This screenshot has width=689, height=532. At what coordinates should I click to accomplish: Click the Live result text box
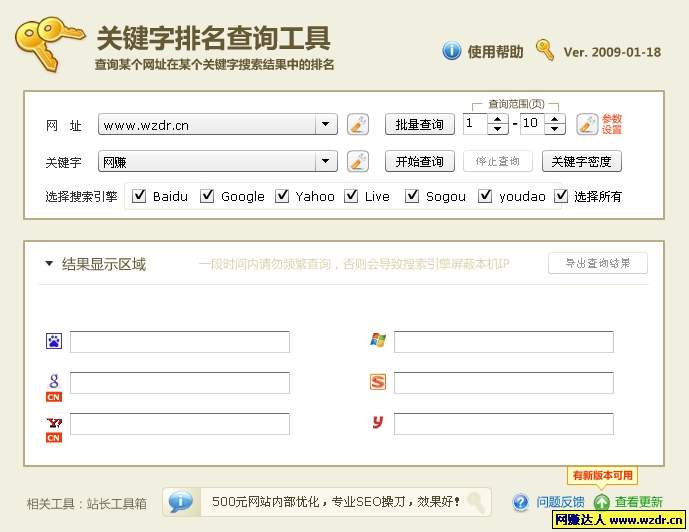504,342
